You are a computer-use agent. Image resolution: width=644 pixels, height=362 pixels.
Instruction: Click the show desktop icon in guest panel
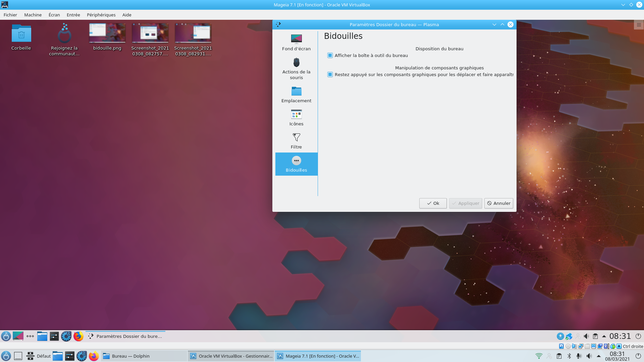[x=18, y=336]
